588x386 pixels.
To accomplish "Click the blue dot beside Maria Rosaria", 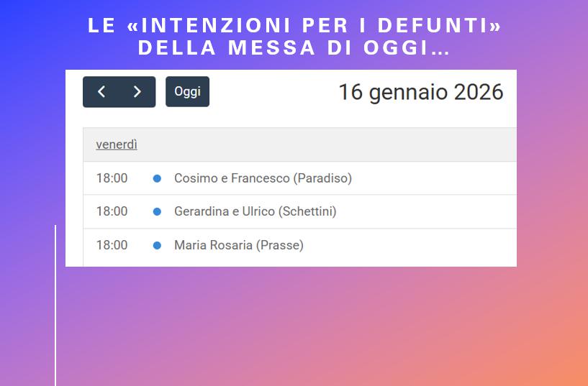I will click(157, 245).
